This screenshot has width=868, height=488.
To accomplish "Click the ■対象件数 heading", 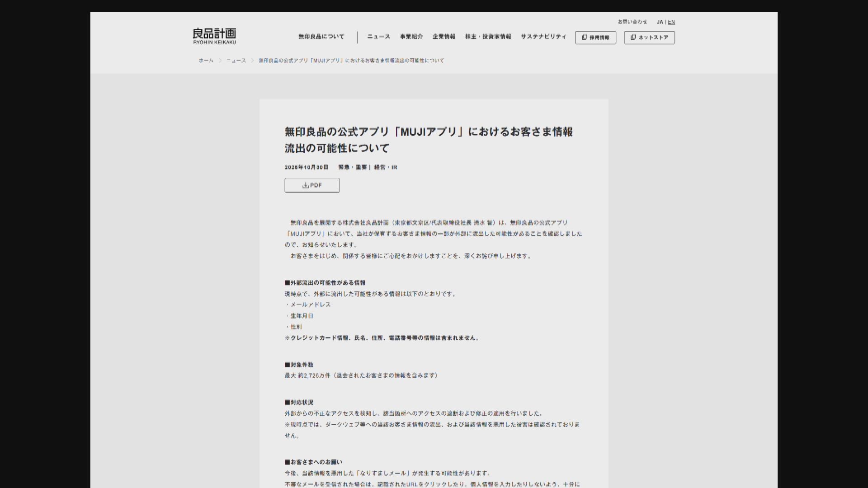I will click(299, 365).
